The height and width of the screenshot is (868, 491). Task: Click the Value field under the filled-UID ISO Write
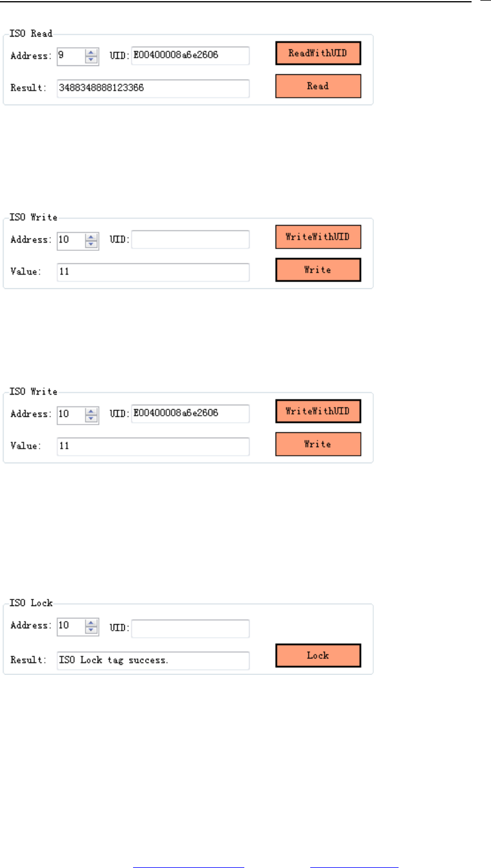click(x=153, y=446)
